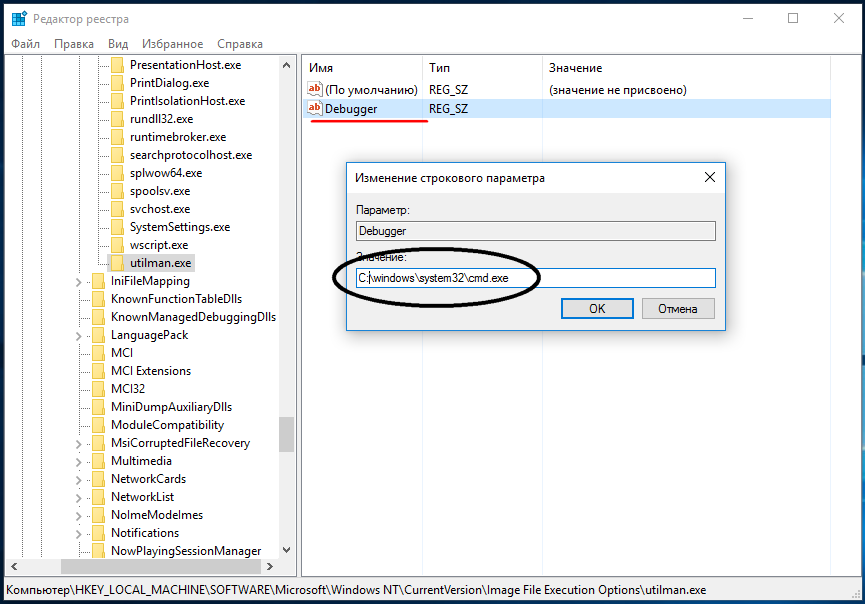
Task: Click the Debugger value string icon
Action: point(314,108)
